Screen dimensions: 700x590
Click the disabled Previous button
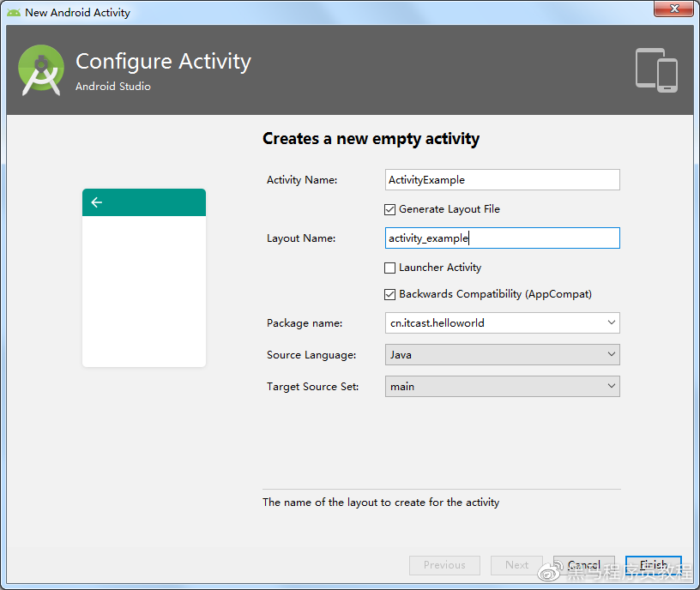tap(444, 565)
